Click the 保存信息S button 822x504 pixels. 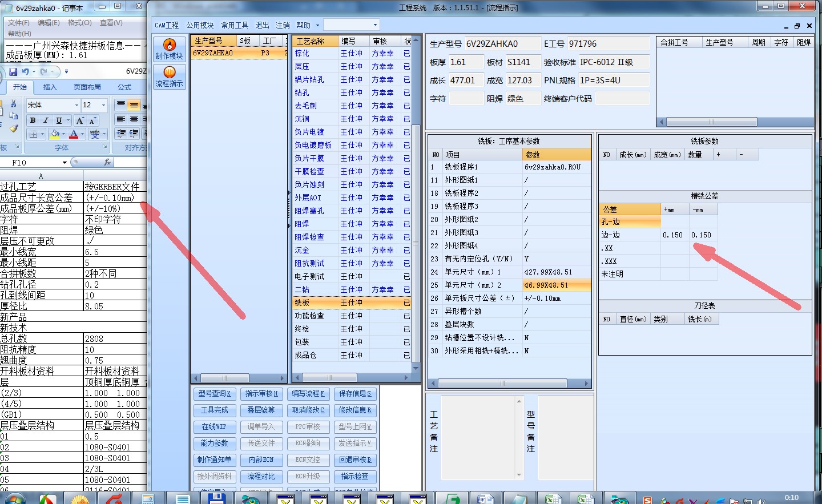pos(355,393)
